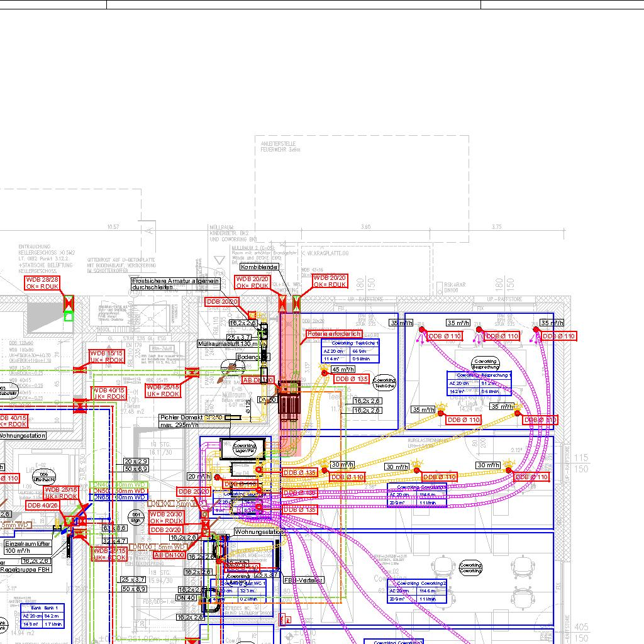The width and height of the screenshot is (644, 644).
Task: Click the Coworking Teeküche 1 blue data table
Action: coord(350,351)
